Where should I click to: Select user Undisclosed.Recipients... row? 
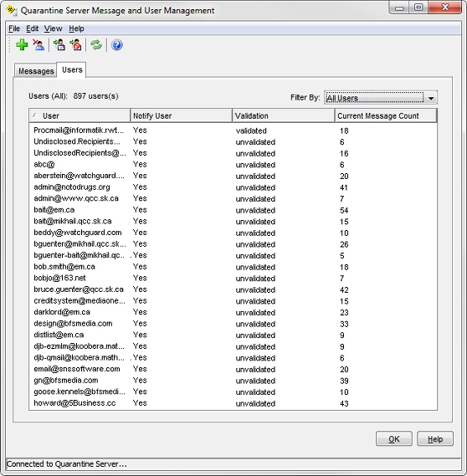coord(233,141)
